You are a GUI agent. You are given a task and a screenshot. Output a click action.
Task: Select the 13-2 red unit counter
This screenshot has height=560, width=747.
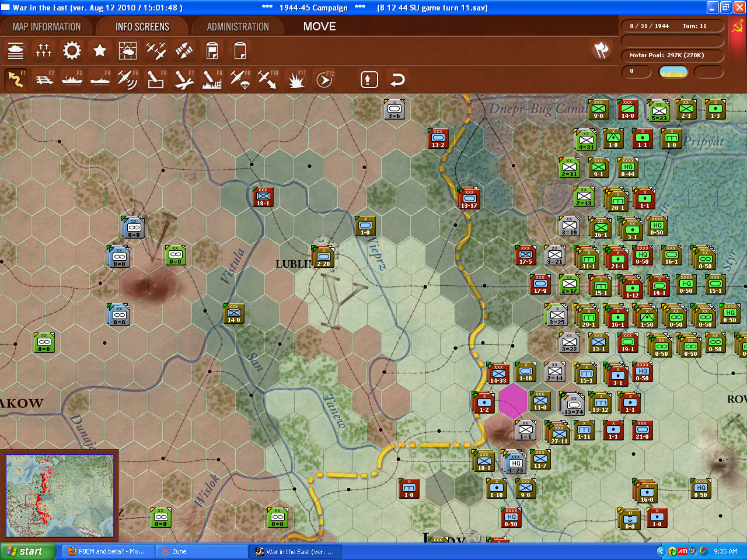[x=438, y=138]
